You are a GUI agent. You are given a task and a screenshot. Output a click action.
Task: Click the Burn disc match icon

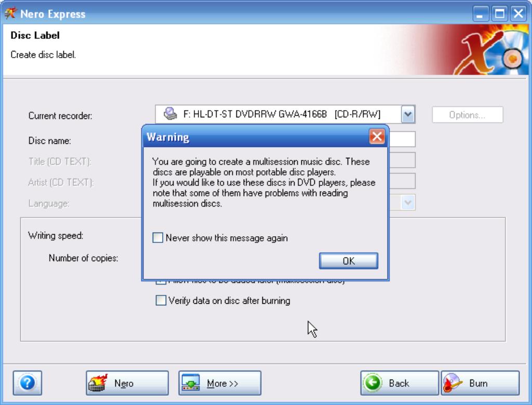click(453, 383)
